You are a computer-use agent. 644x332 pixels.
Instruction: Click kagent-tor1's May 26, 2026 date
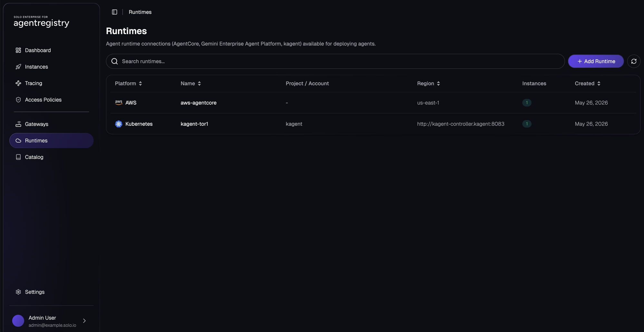[x=591, y=124]
